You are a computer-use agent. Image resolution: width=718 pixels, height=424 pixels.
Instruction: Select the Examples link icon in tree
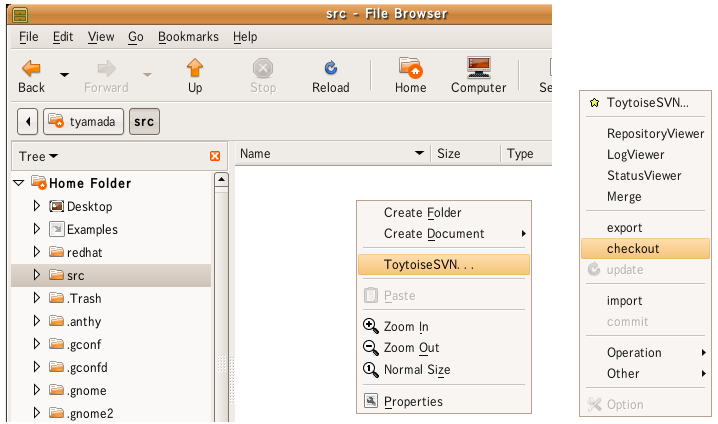point(56,229)
